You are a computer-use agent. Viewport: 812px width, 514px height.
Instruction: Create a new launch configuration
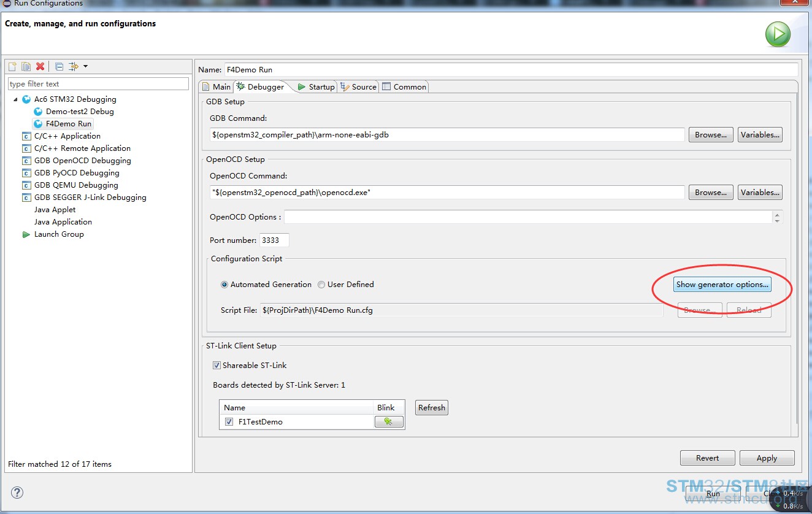tap(12, 66)
